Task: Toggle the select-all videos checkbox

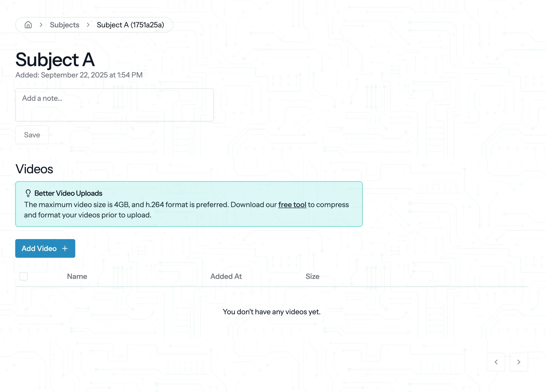Action: [x=24, y=276]
